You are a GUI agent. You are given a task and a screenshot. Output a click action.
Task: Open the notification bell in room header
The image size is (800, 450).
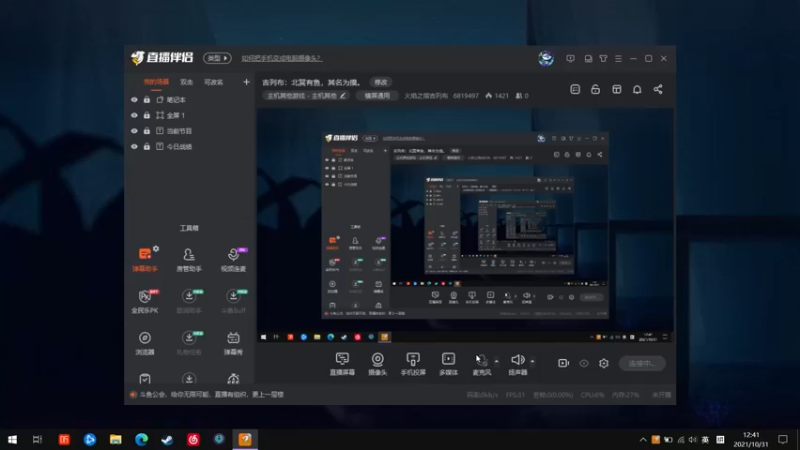coord(637,89)
